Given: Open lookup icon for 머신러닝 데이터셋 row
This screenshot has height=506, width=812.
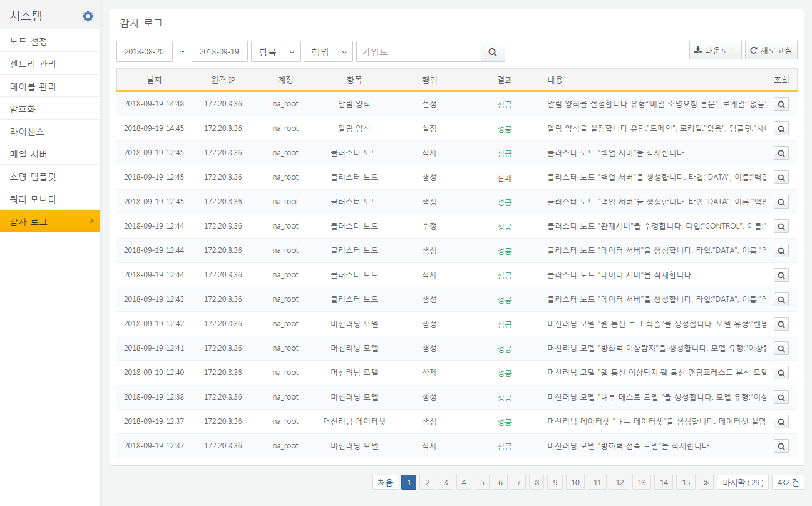Looking at the screenshot, I should pos(781,421).
